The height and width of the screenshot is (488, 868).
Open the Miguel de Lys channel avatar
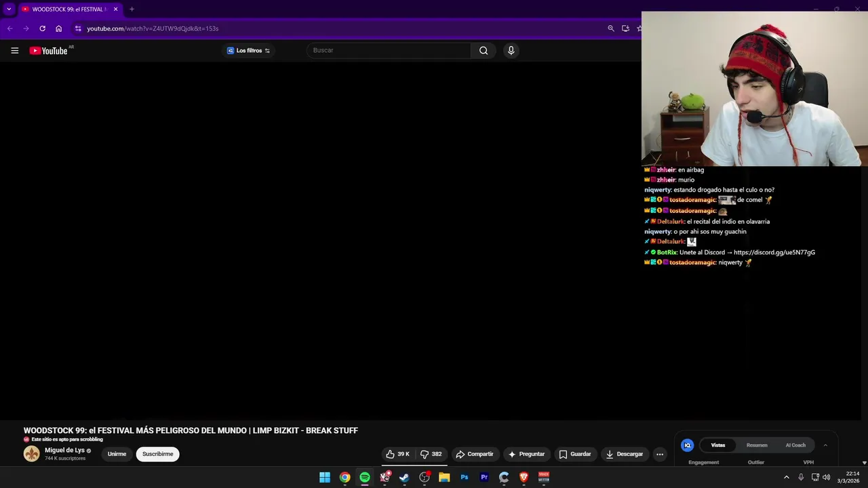click(x=32, y=454)
